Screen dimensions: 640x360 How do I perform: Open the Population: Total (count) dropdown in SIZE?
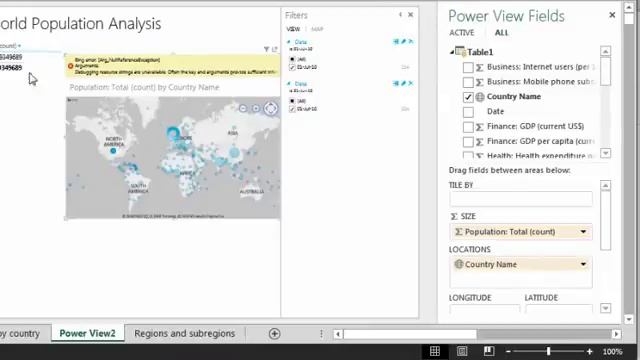click(x=583, y=232)
